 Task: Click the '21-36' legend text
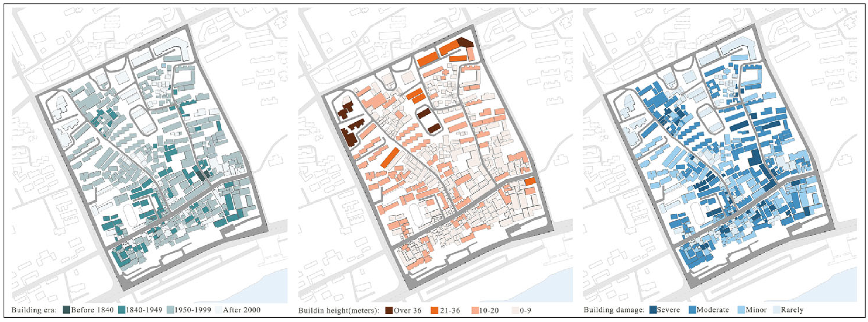coord(450,311)
